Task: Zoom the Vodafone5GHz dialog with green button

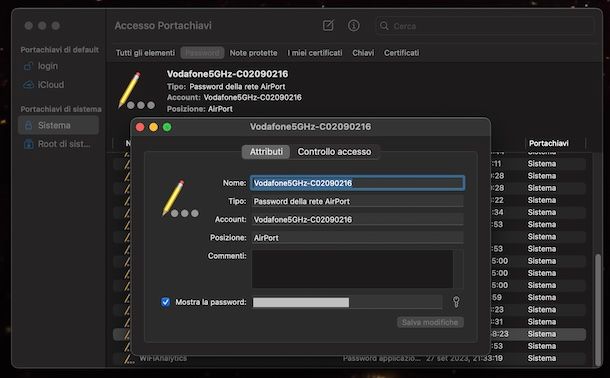Action: pos(167,127)
